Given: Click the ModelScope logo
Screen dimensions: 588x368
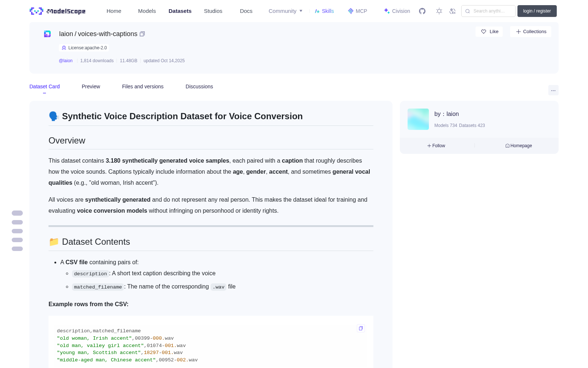Looking at the screenshot, I should click(x=57, y=11).
